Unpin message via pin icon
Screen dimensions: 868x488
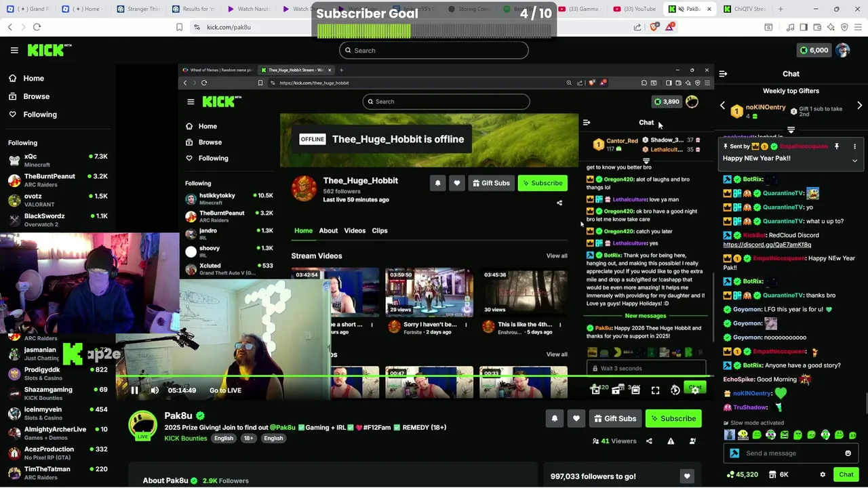[x=837, y=146]
